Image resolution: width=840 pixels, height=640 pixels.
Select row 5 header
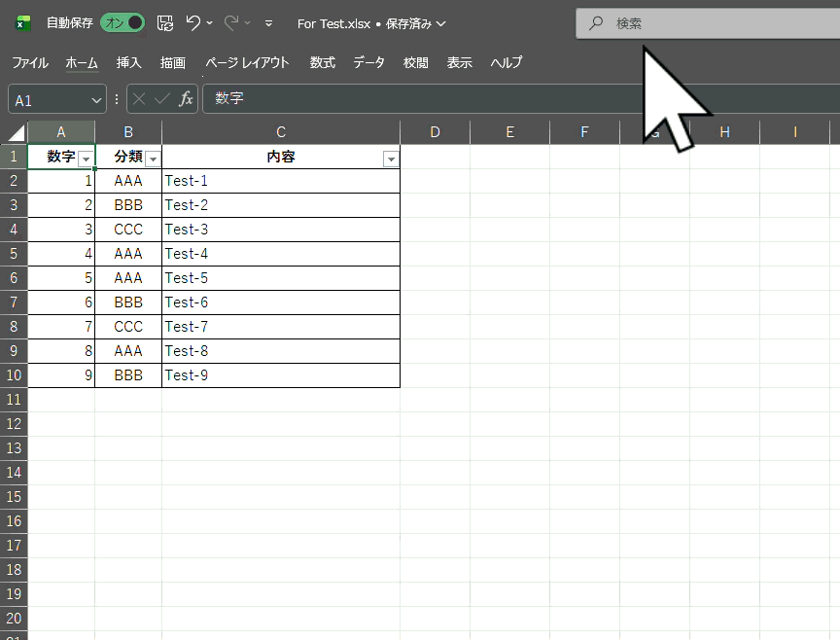click(14, 254)
